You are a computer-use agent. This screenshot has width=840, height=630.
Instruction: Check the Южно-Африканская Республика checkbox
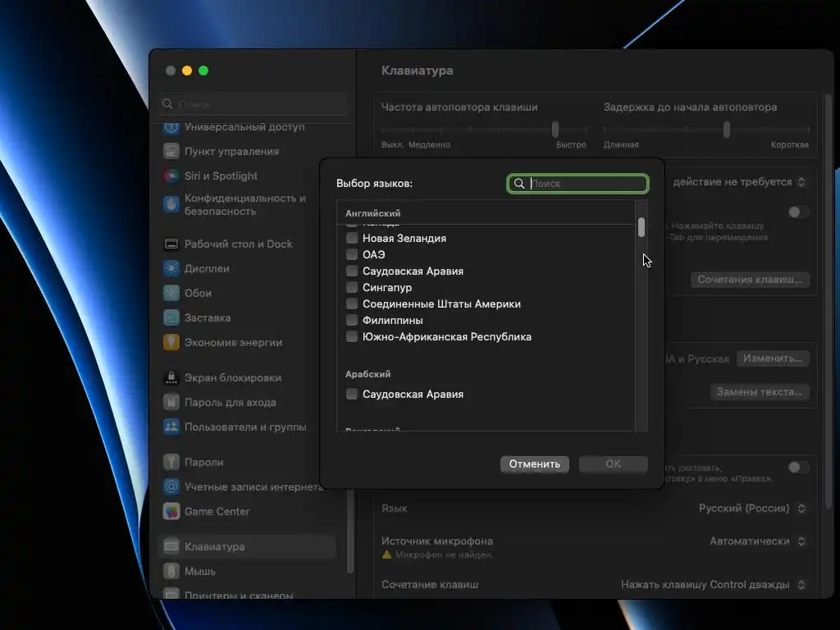tap(352, 337)
